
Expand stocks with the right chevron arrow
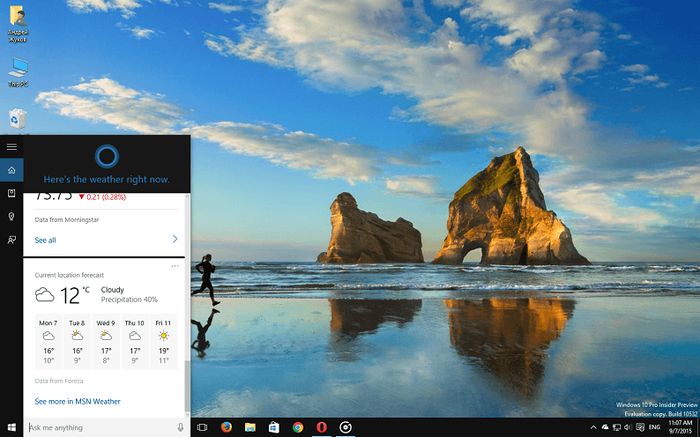pyautogui.click(x=175, y=239)
